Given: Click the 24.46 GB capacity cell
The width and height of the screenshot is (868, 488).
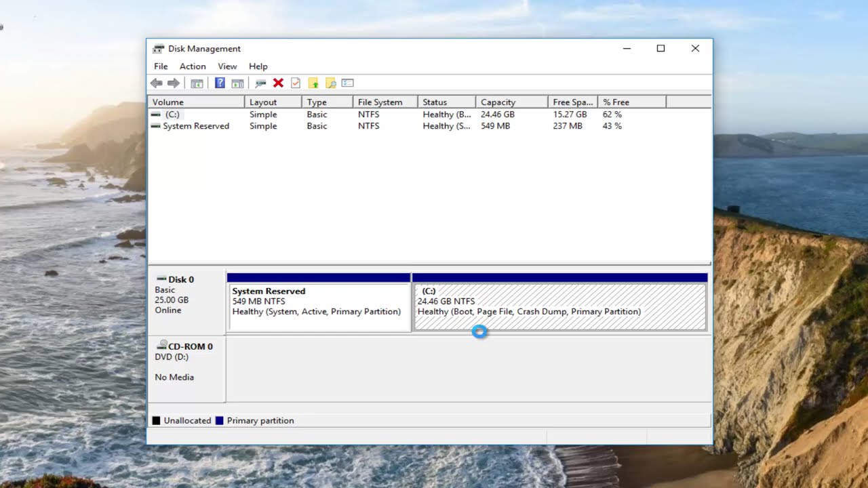Looking at the screenshot, I should click(498, 115).
